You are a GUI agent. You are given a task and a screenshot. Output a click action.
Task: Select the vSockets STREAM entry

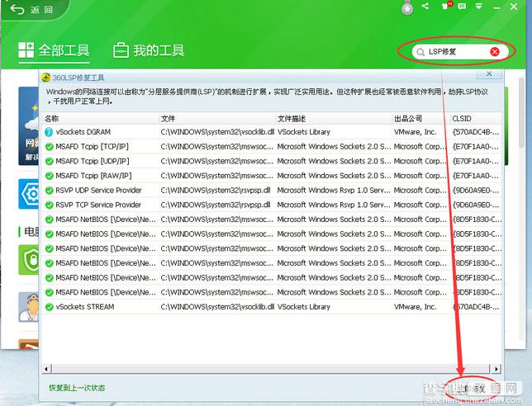click(85, 307)
